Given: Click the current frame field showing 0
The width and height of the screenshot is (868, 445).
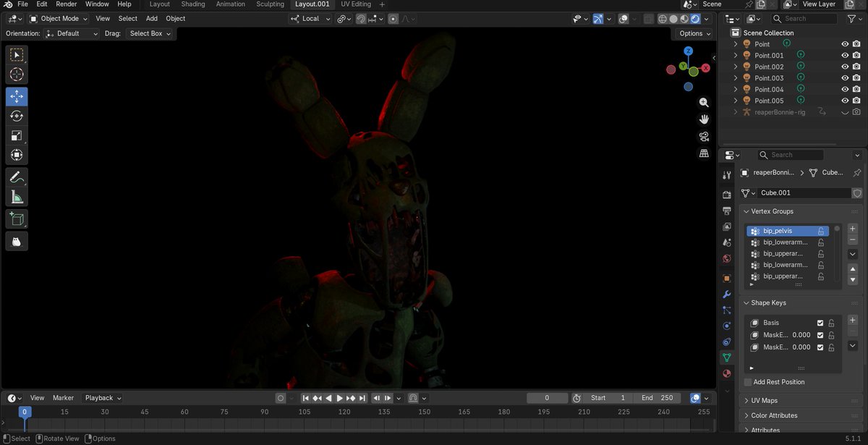Looking at the screenshot, I should click(x=547, y=398).
